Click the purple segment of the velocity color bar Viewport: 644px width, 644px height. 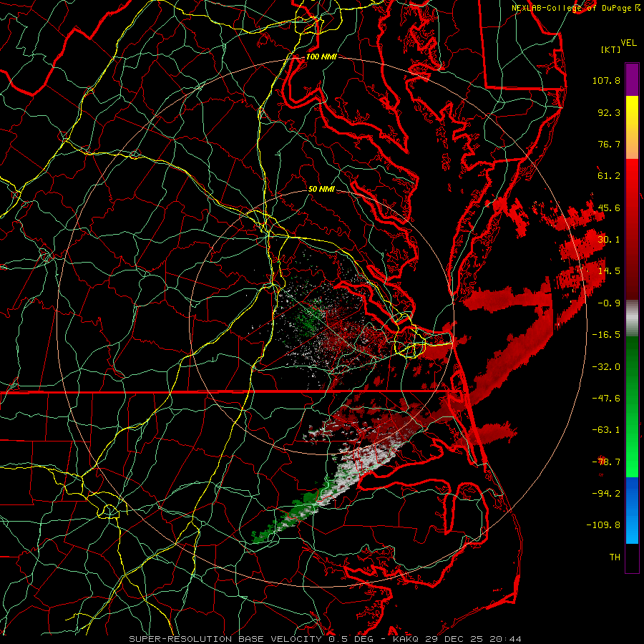(x=632, y=79)
